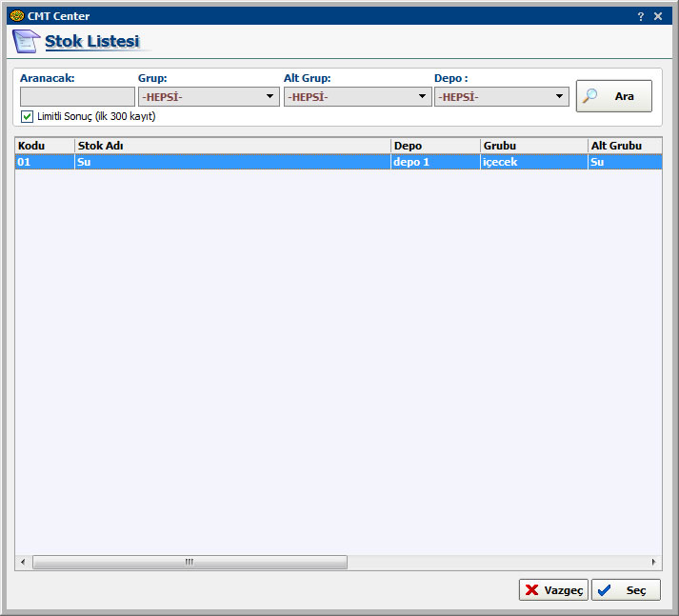Click the CMT Center app icon in title bar

[16, 16]
